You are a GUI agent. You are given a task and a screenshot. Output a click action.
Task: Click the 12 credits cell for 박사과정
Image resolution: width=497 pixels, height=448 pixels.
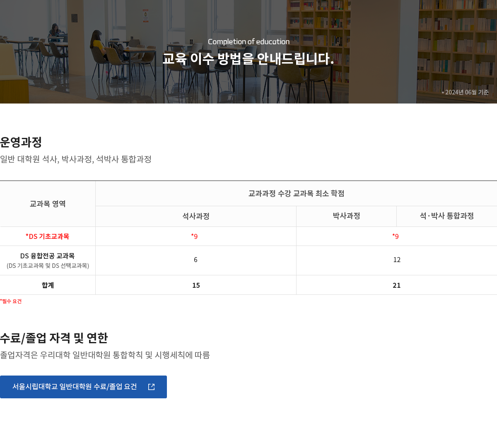click(397, 260)
